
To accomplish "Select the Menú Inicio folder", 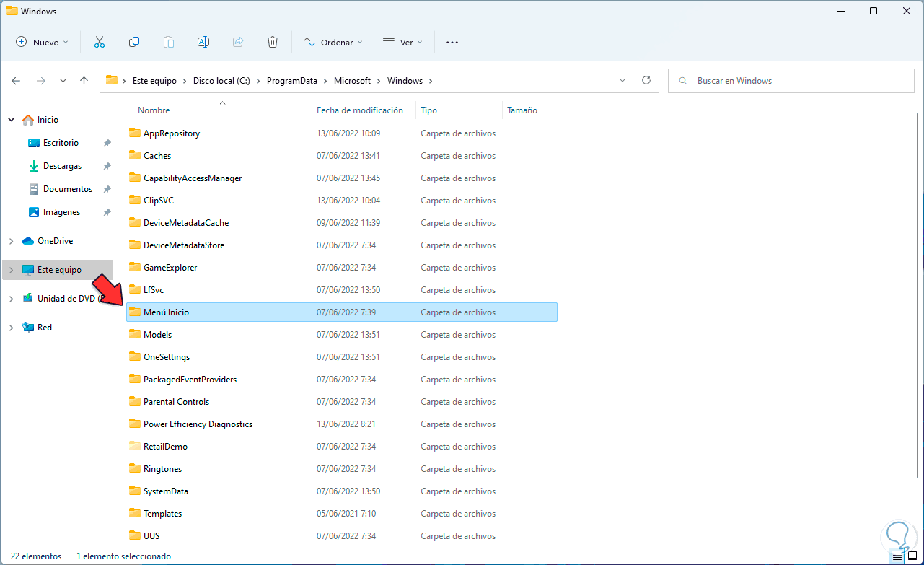I will [x=167, y=312].
